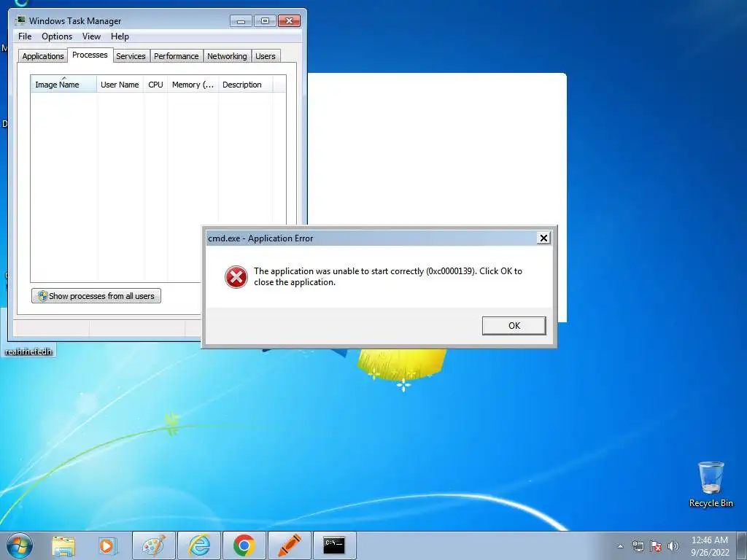Switch to the Applications tab
The width and height of the screenshot is (747, 560).
pyautogui.click(x=43, y=56)
